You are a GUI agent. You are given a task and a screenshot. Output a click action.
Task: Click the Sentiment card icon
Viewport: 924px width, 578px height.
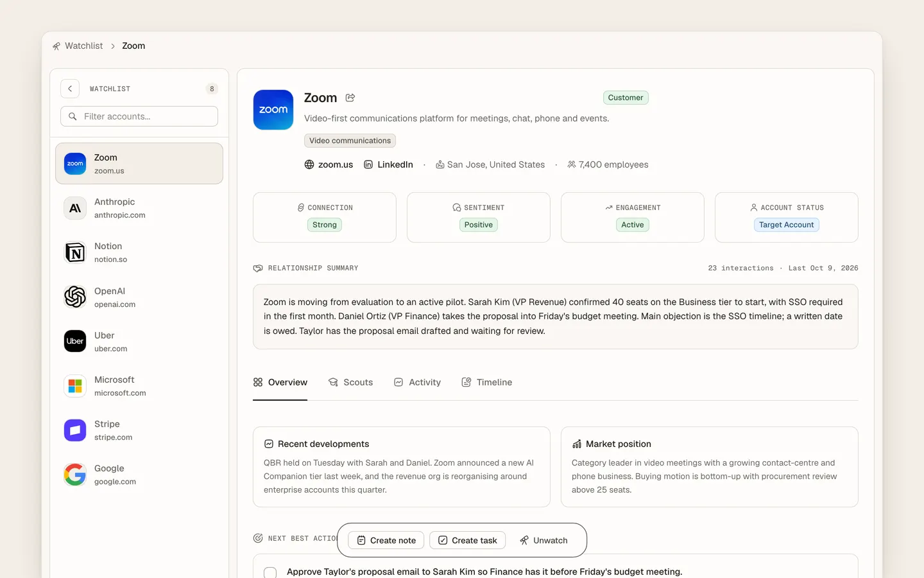[x=457, y=207]
